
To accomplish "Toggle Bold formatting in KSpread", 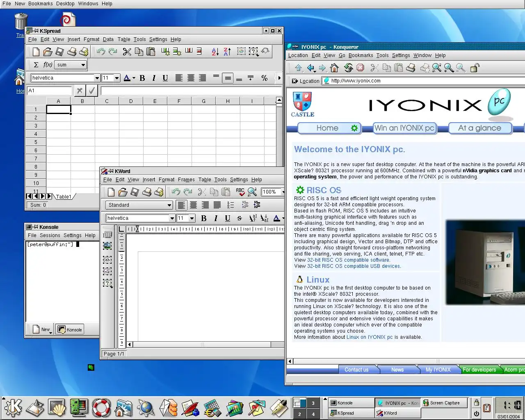I will coord(142,78).
